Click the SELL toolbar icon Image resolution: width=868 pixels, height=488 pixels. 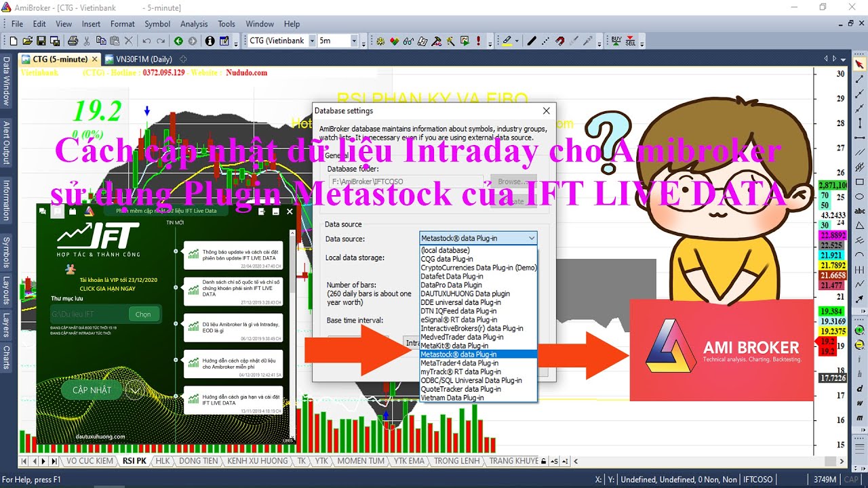(x=630, y=41)
